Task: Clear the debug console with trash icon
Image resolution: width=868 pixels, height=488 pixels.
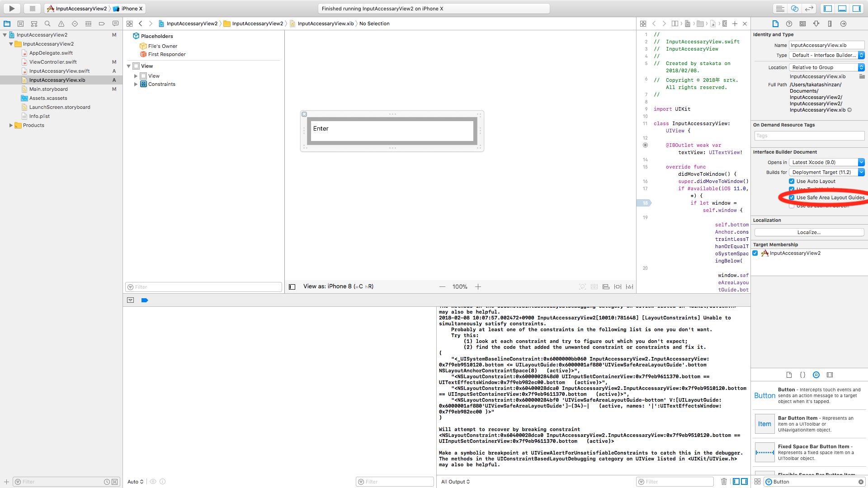Action: pos(724,482)
